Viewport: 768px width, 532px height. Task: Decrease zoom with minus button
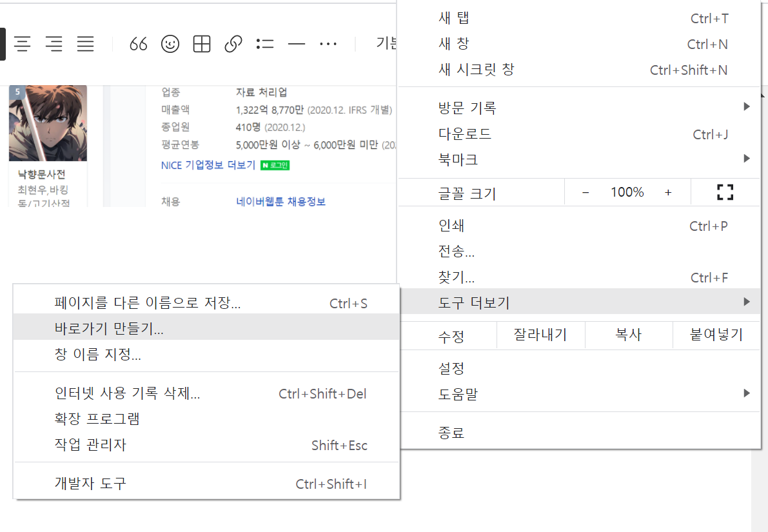click(x=586, y=192)
